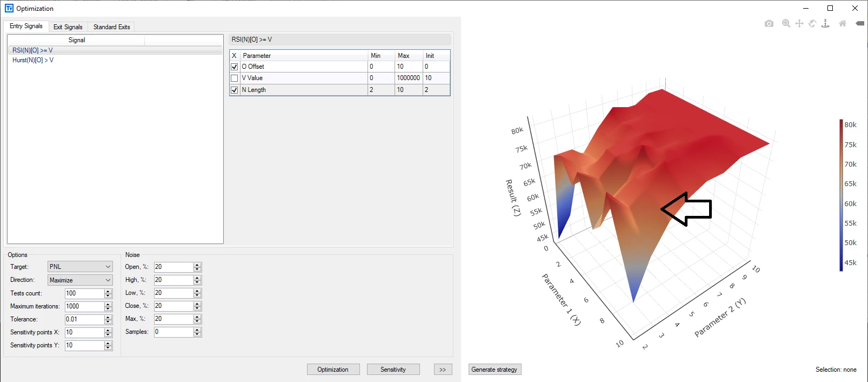The height and width of the screenshot is (382, 868).
Task: Select the Hurst(N)[O] > V signal
Action: coord(33,60)
